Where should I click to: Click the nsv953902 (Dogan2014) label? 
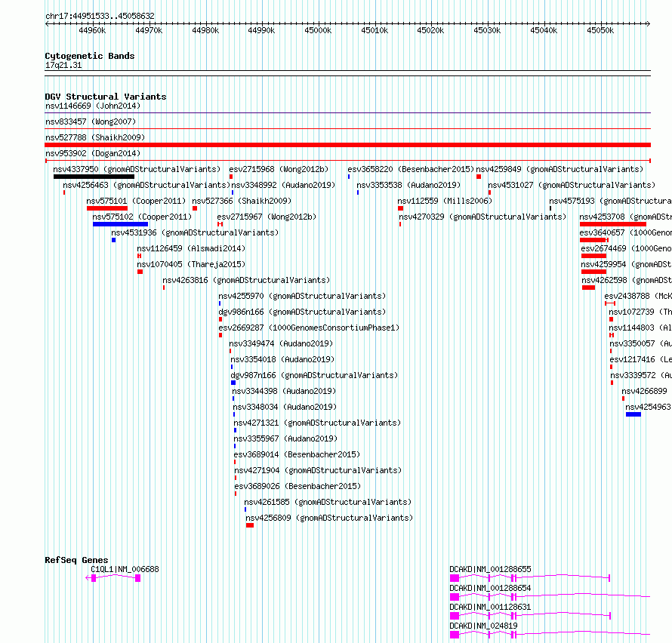click(93, 153)
